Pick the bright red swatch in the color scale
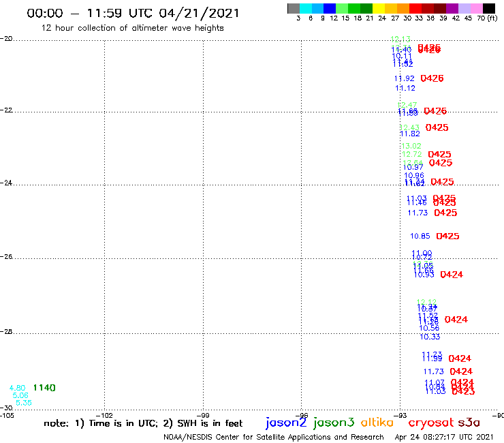This screenshot has height=443, width=504. [x=415, y=8]
